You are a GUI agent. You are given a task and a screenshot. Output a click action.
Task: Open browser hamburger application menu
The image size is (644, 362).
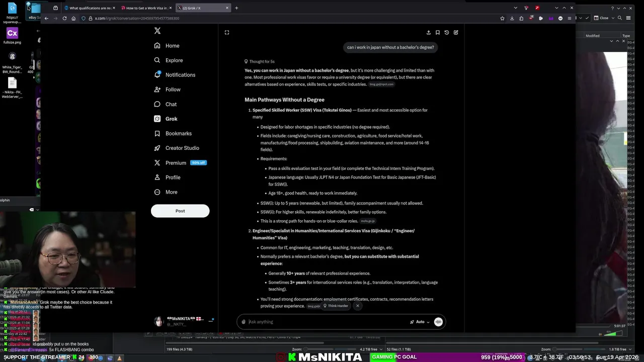[570, 18]
